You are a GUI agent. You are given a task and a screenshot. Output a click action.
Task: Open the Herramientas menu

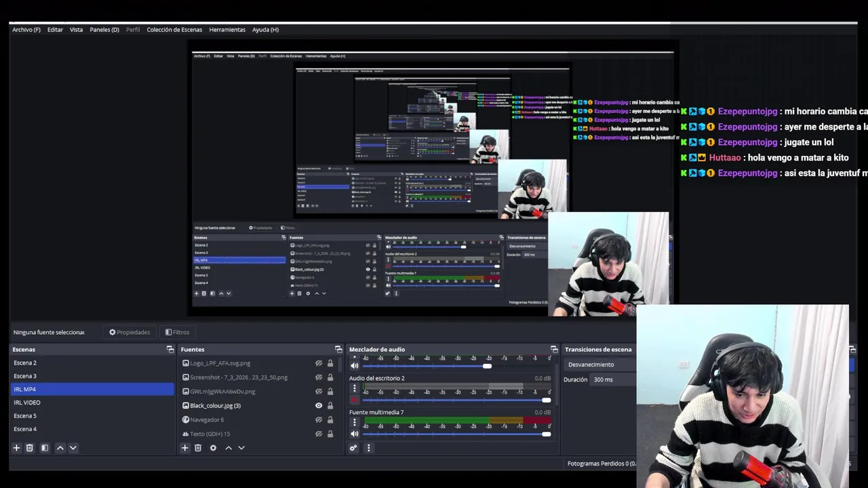[x=227, y=30]
